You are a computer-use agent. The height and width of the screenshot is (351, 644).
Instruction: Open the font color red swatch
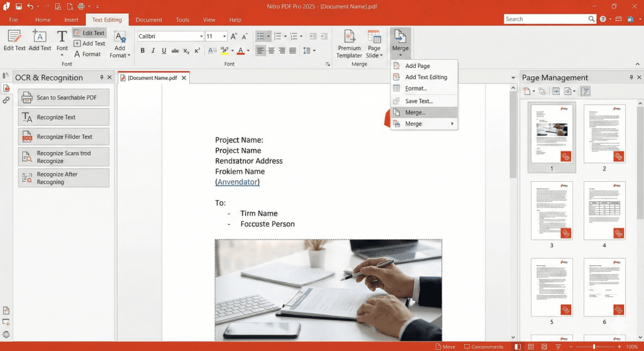(241, 50)
